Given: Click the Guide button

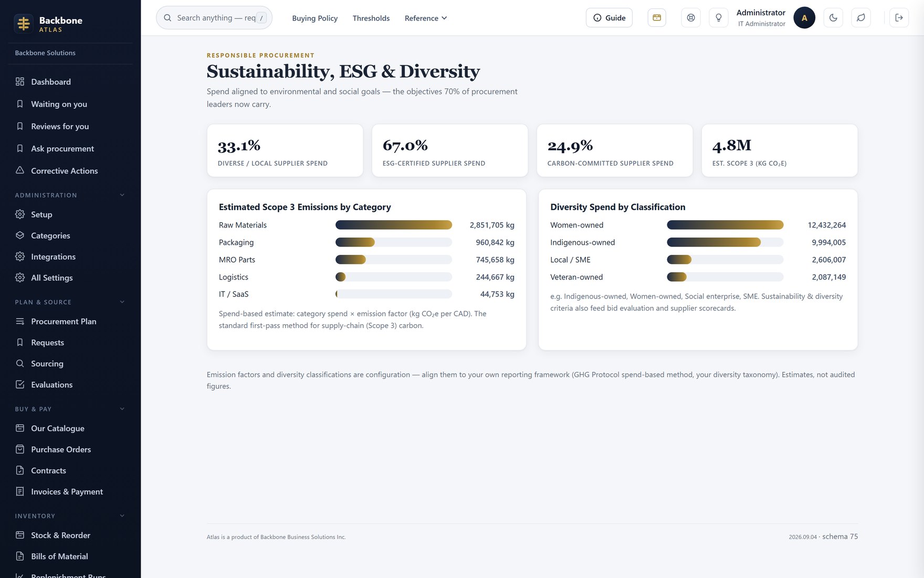Looking at the screenshot, I should click(609, 18).
